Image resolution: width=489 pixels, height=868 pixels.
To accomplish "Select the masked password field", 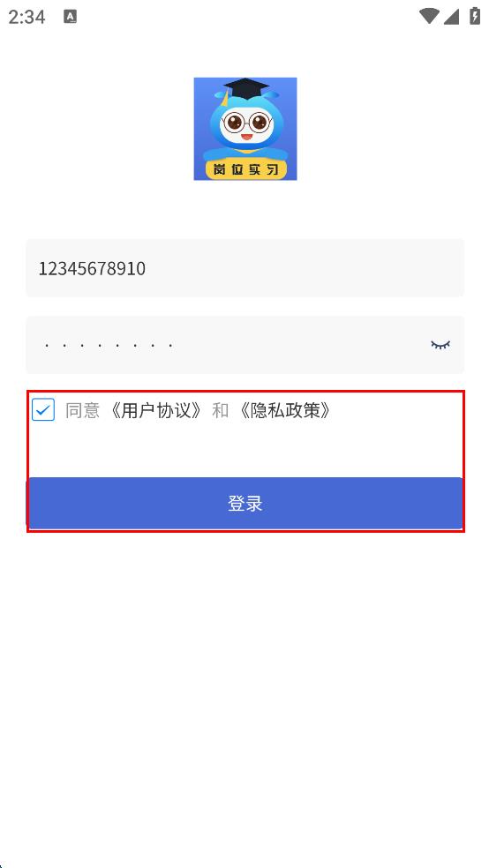I will click(244, 345).
